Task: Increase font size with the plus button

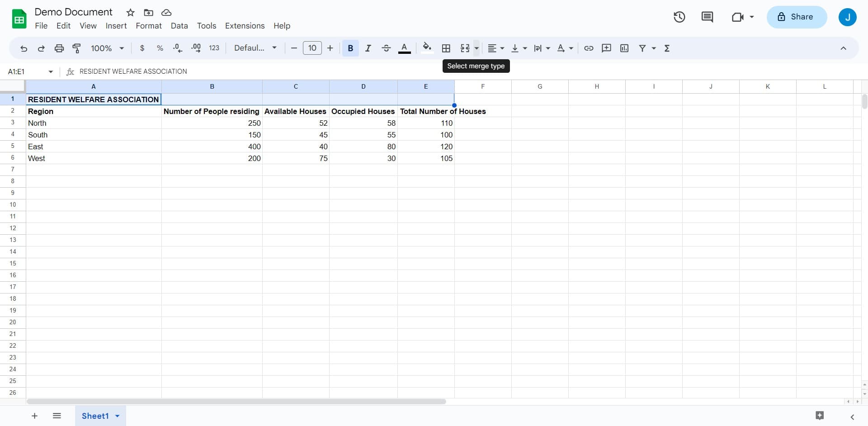Action: [x=330, y=48]
